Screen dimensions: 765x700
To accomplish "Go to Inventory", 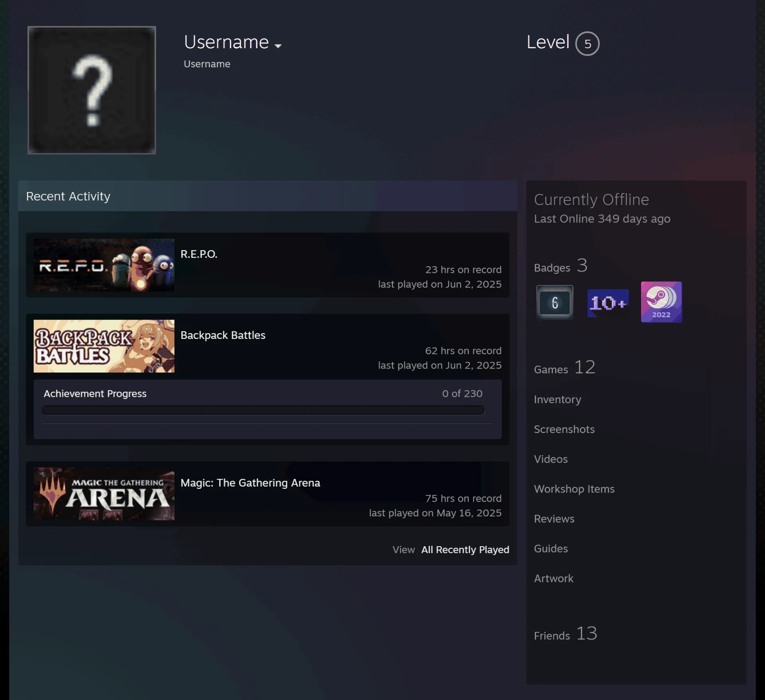I will pyautogui.click(x=557, y=399).
